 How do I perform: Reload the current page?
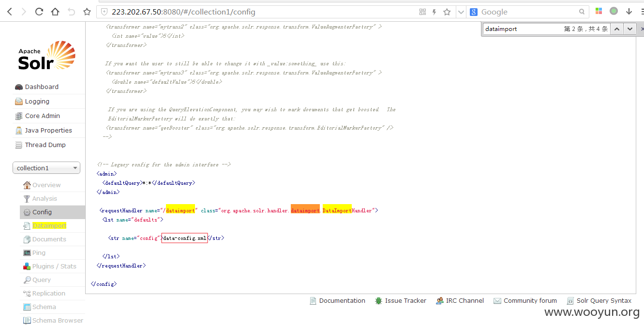(x=39, y=12)
